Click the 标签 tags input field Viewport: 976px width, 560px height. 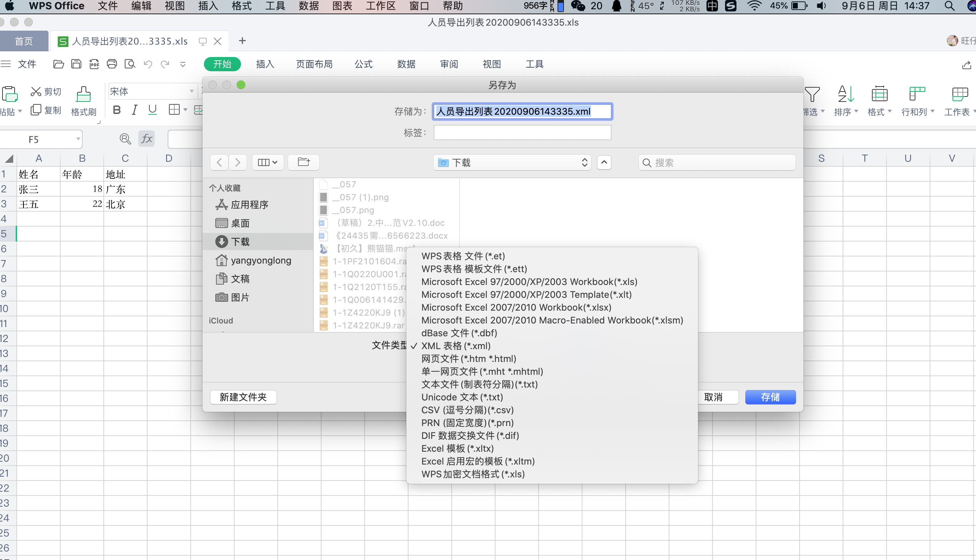[x=522, y=133]
